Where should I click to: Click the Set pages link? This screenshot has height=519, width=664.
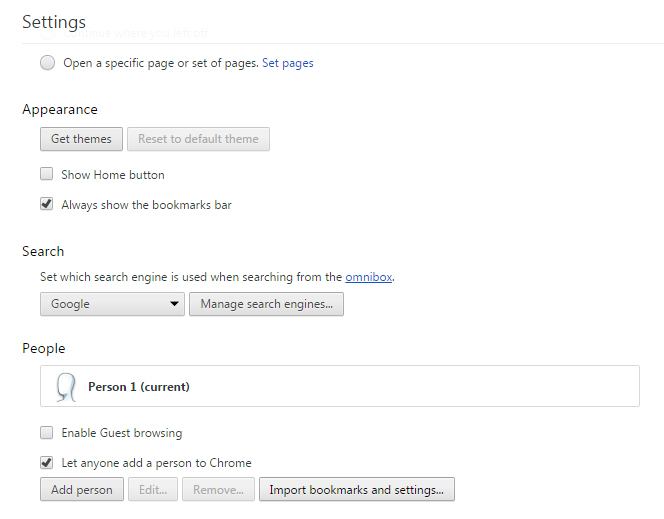[288, 63]
